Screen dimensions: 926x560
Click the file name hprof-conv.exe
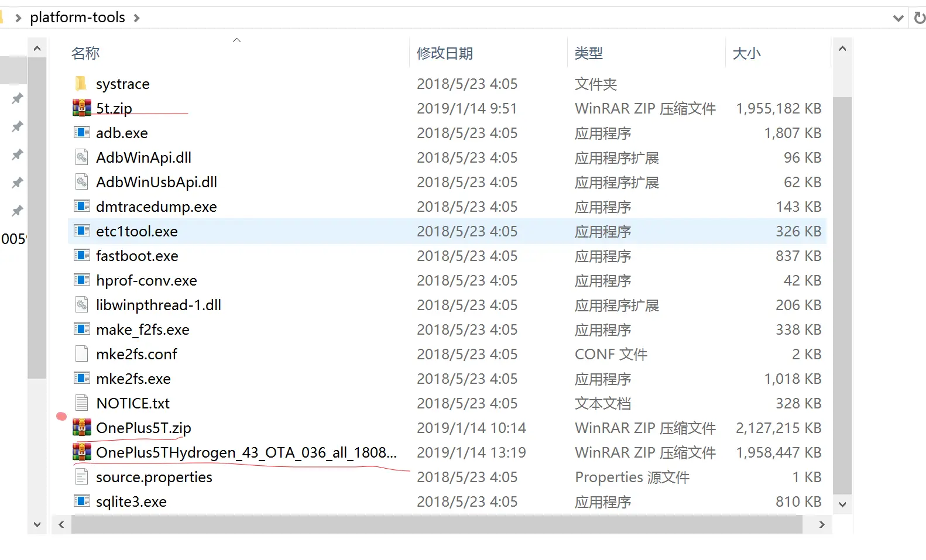146,280
